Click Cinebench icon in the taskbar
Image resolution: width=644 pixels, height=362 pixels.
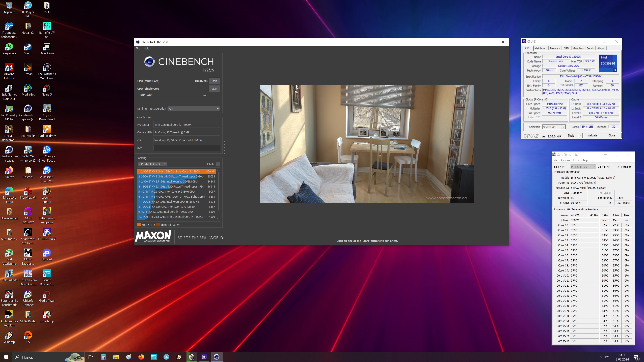pos(217,357)
